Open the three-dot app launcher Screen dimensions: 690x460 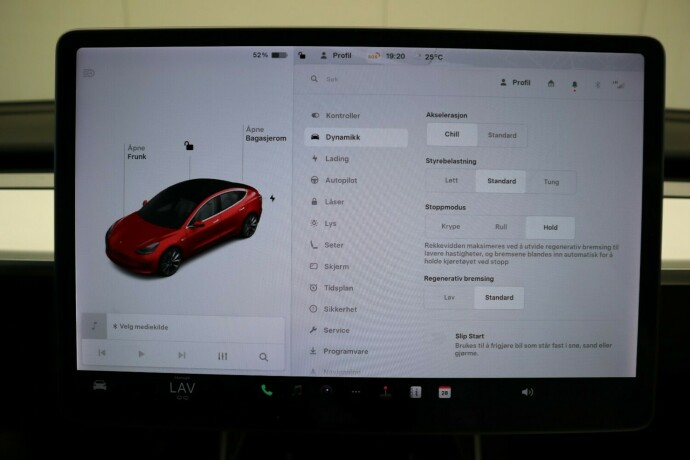click(x=356, y=391)
